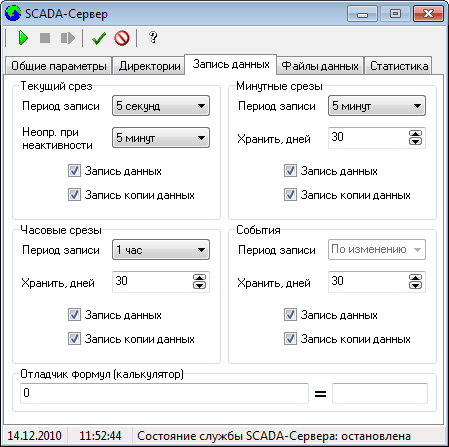The width and height of the screenshot is (449, 447).
Task: Click the date 14.12.2010 in status bar
Action: tap(35, 436)
